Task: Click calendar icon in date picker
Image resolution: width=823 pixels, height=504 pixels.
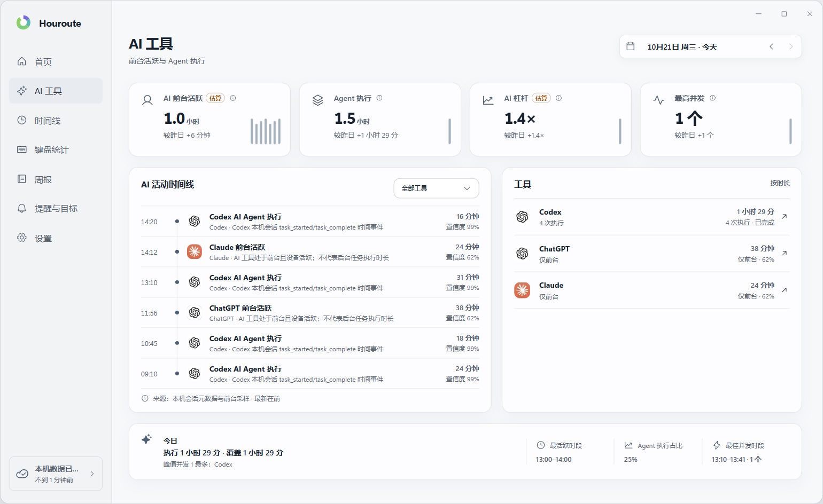Action: (631, 46)
